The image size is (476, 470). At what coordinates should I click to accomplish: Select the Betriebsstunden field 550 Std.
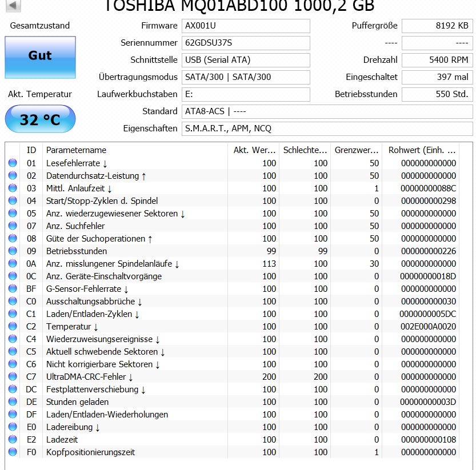click(437, 94)
